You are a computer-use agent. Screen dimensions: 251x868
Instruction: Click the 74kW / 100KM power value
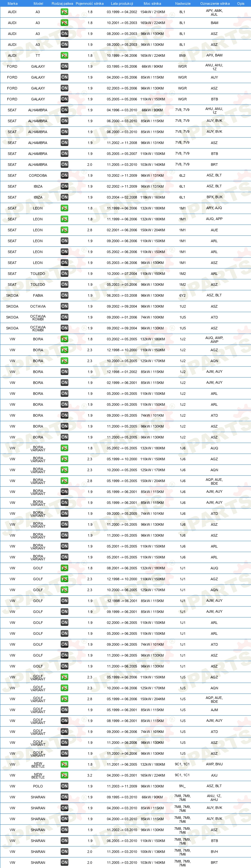[152, 318]
